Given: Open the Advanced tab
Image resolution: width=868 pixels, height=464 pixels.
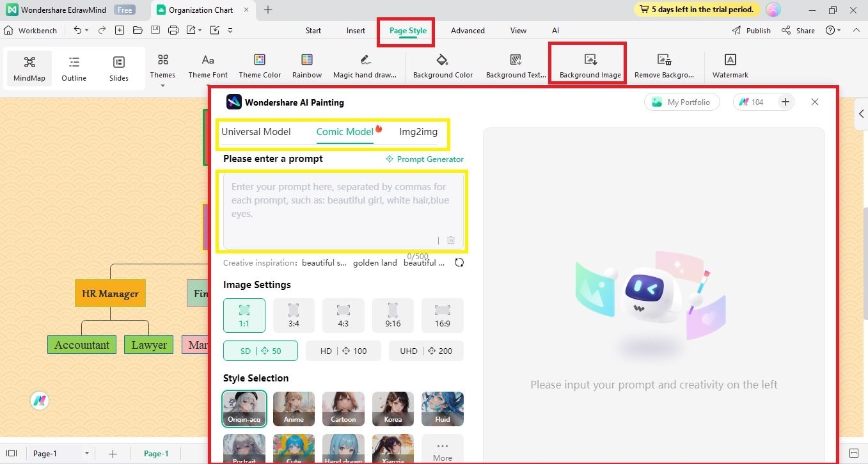Looking at the screenshot, I should (x=468, y=31).
